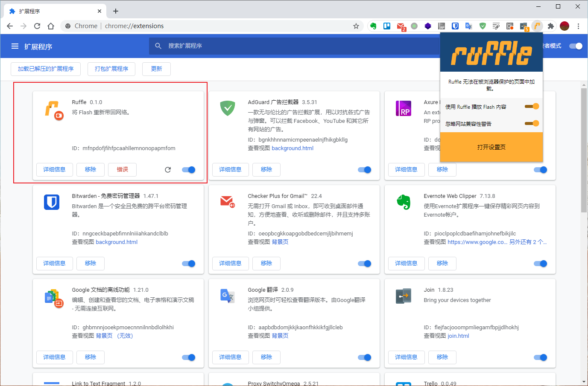Open AdGuard's background.html view link
This screenshot has width=588, height=386.
click(x=293, y=148)
